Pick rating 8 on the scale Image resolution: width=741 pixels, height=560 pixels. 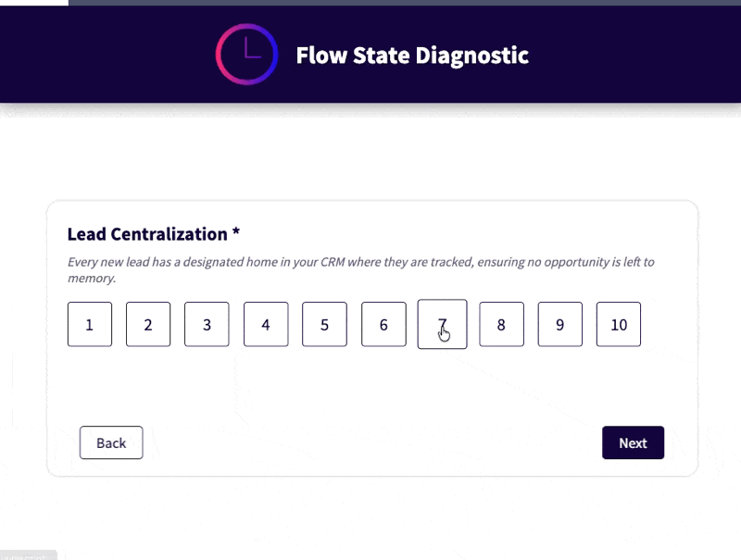[501, 324]
